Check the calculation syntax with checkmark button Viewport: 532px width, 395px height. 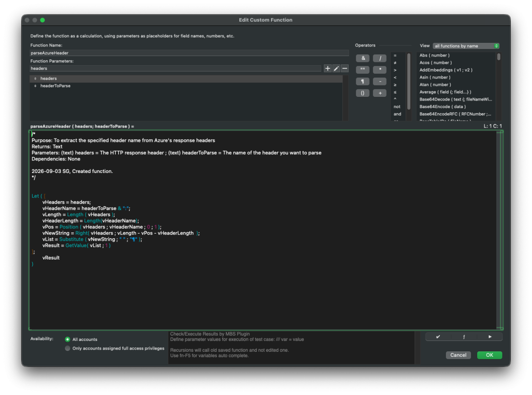point(438,337)
